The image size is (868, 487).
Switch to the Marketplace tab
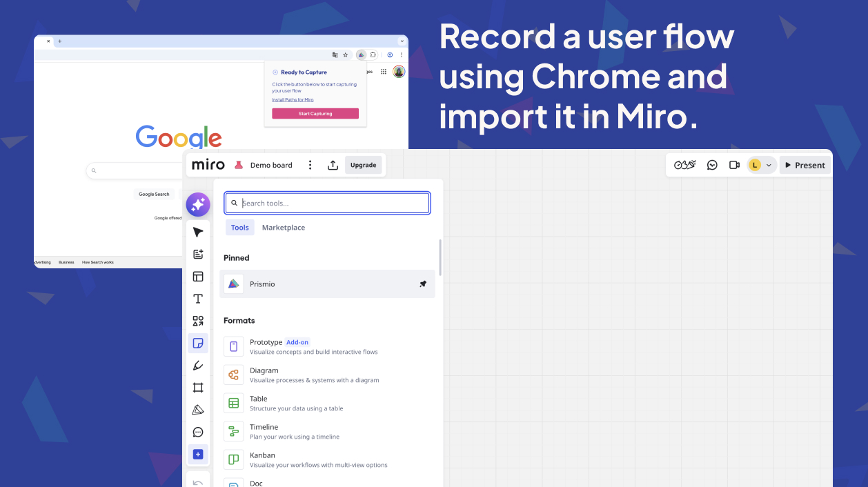[284, 228]
